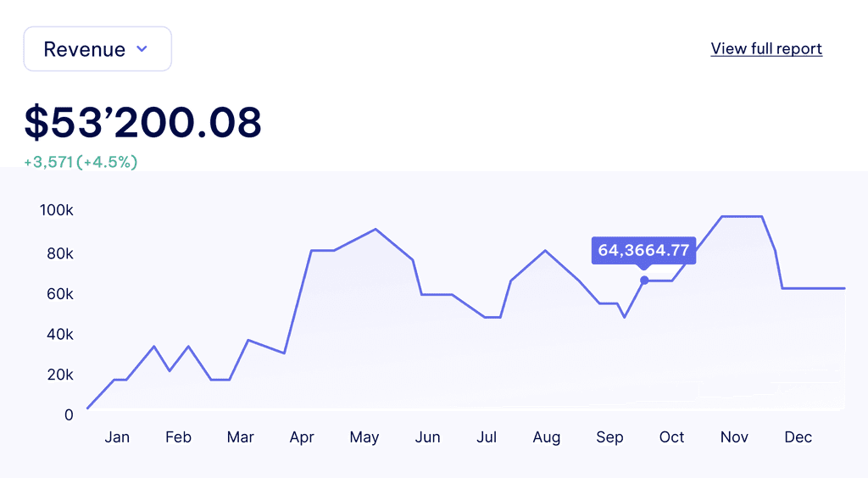Click the 100k y-axis label
Screen dimensions: 868x478
[57, 210]
